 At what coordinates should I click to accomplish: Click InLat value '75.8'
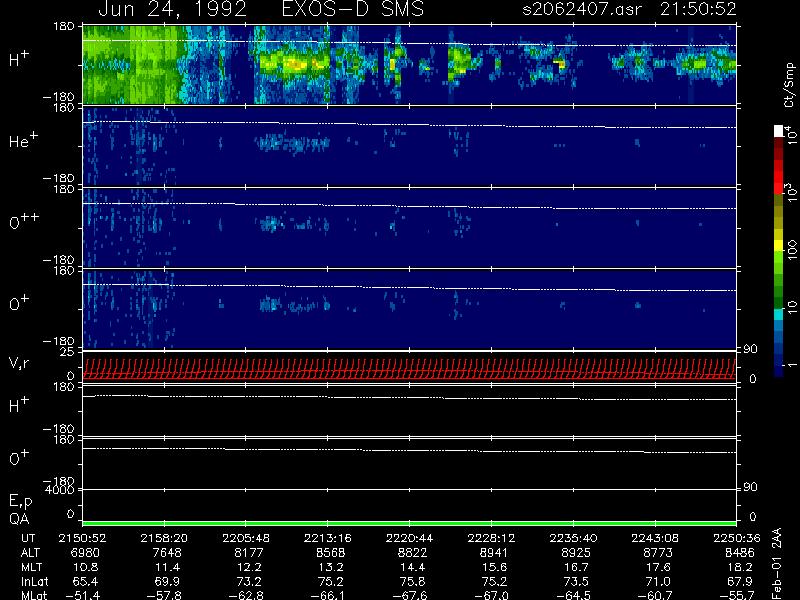[x=412, y=581]
